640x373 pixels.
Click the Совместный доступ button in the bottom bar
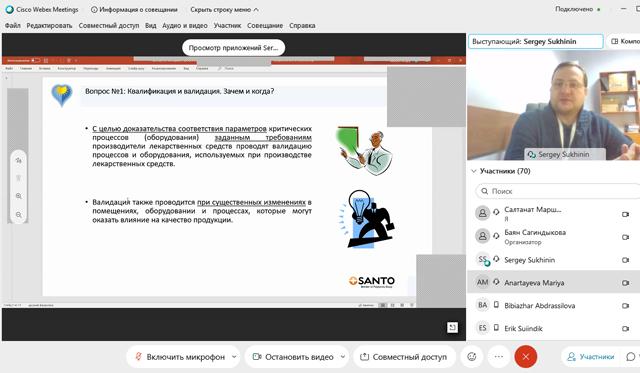pos(404,357)
